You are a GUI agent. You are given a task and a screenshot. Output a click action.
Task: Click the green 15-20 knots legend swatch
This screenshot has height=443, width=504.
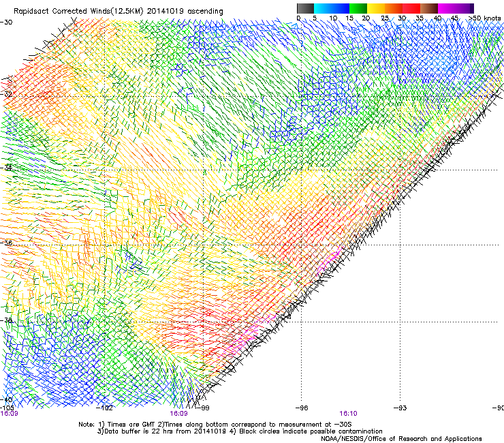coord(358,8)
